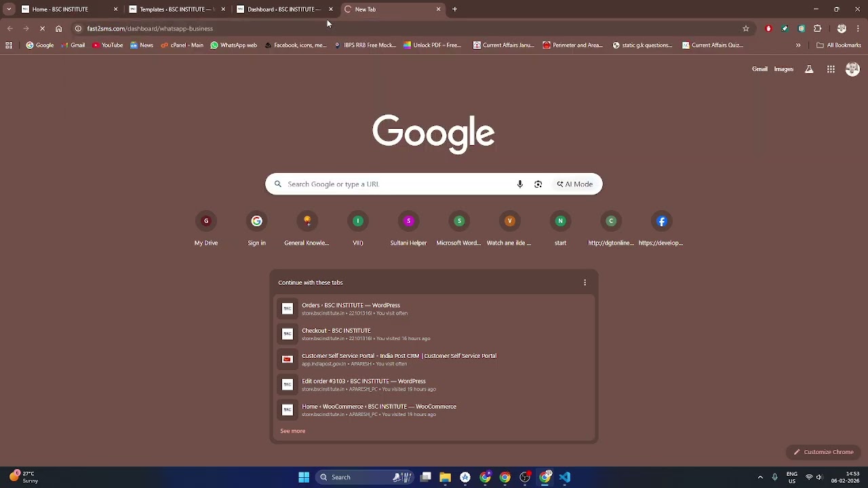Bookmark this tab with the star icon
Image resolution: width=868 pixels, height=488 pixels.
pyautogui.click(x=746, y=28)
